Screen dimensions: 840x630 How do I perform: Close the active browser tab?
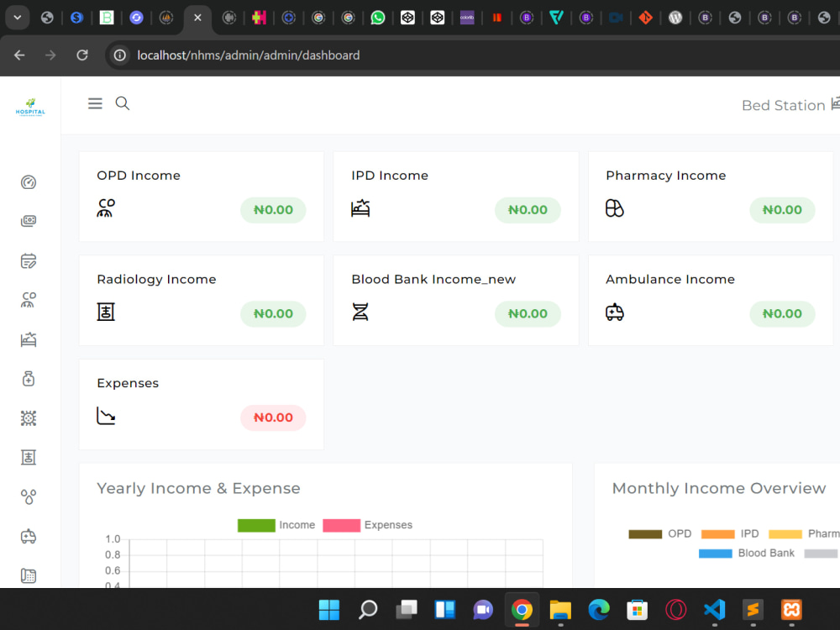point(197,18)
